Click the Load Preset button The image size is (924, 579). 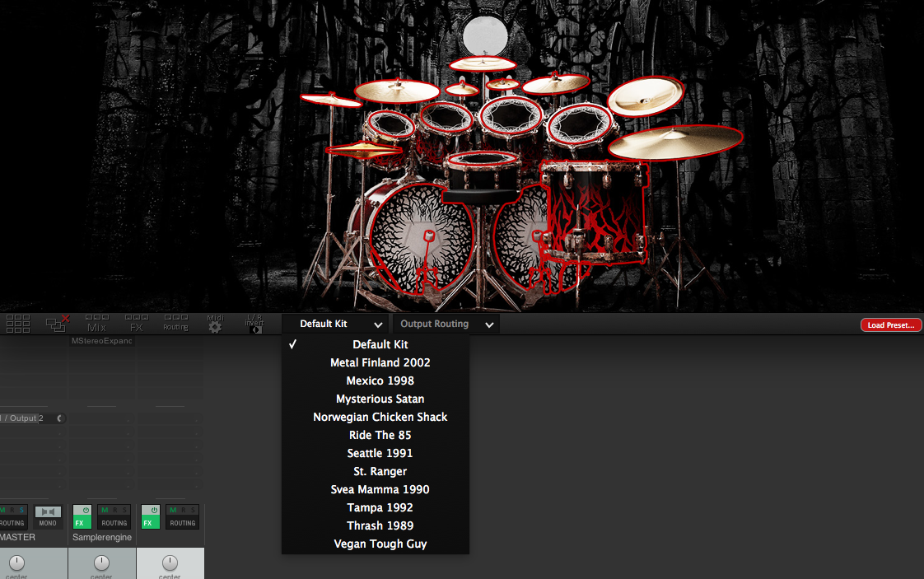coord(890,325)
